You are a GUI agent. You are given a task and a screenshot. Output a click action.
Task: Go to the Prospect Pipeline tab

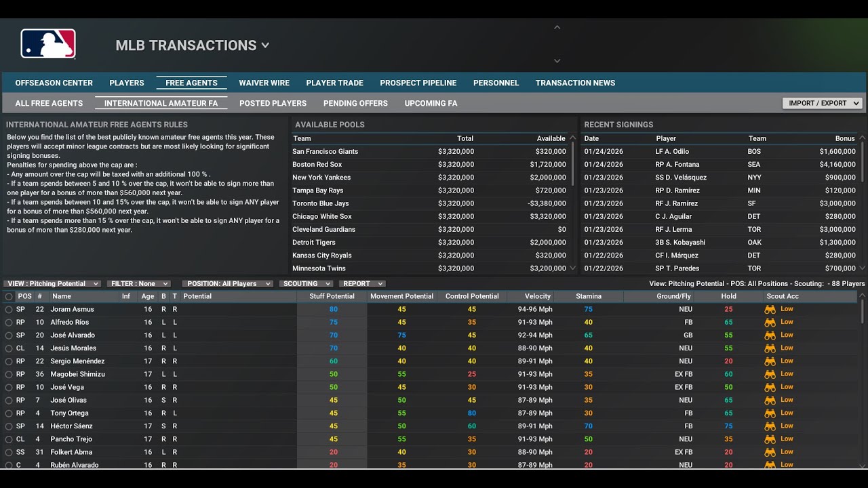[418, 83]
